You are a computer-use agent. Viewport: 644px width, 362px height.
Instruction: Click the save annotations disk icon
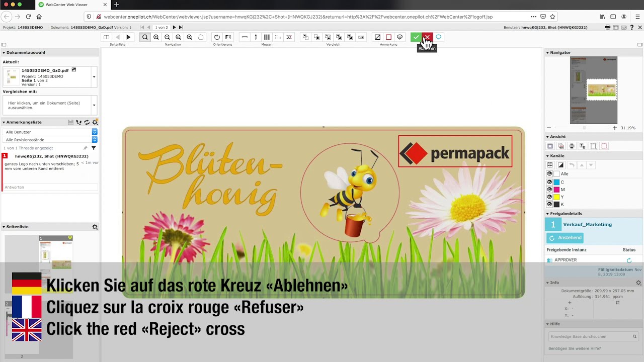coord(70,122)
